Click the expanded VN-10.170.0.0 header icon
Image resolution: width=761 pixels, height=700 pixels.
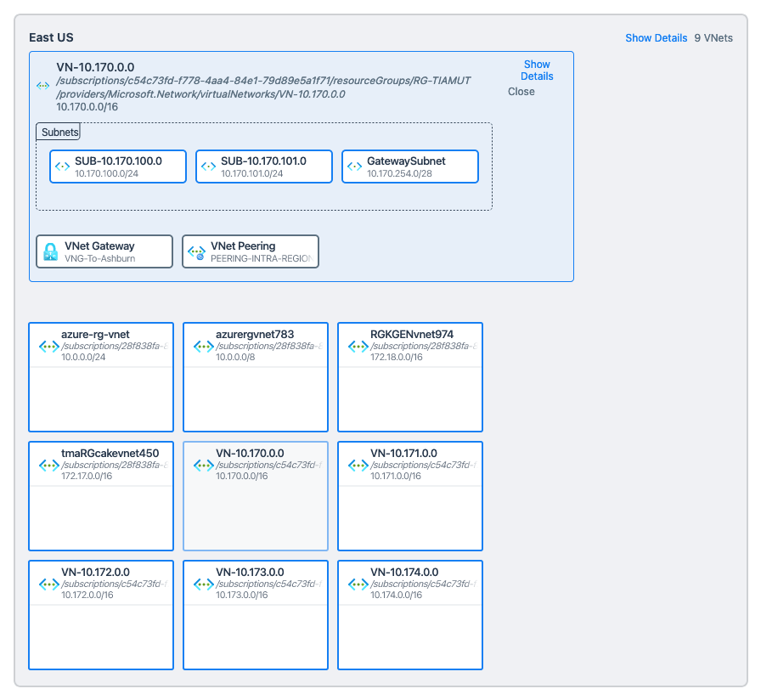point(43,86)
